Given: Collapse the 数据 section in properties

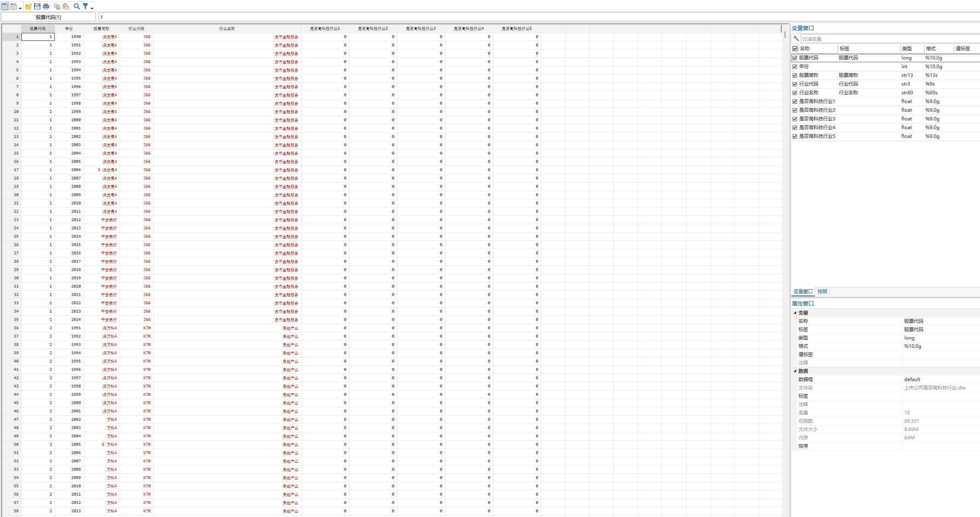Looking at the screenshot, I should (795, 371).
